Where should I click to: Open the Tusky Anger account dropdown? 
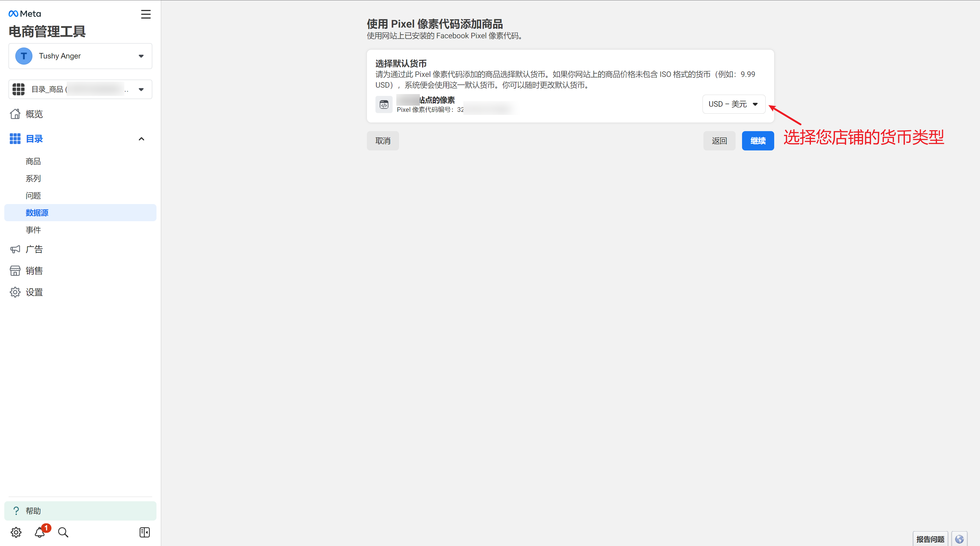80,56
